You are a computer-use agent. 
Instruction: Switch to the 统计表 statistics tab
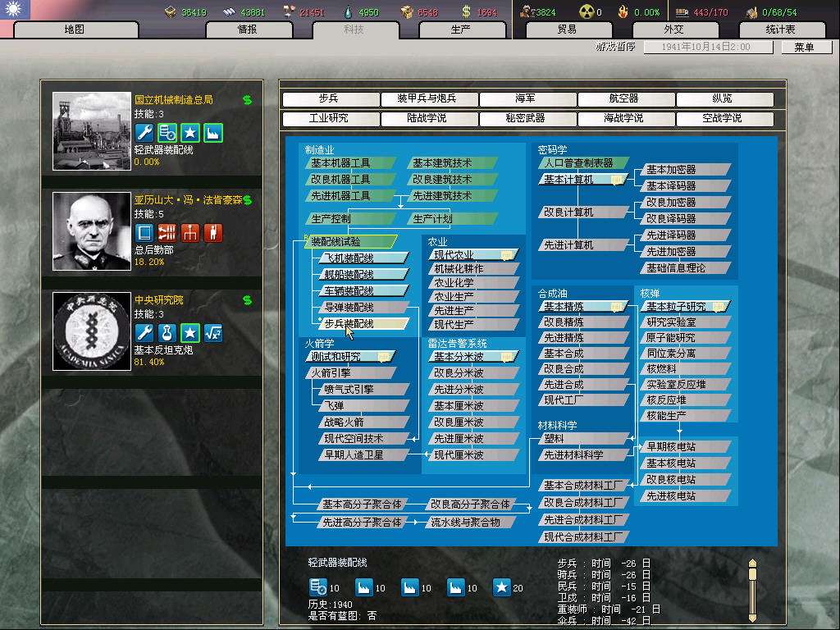(x=781, y=30)
